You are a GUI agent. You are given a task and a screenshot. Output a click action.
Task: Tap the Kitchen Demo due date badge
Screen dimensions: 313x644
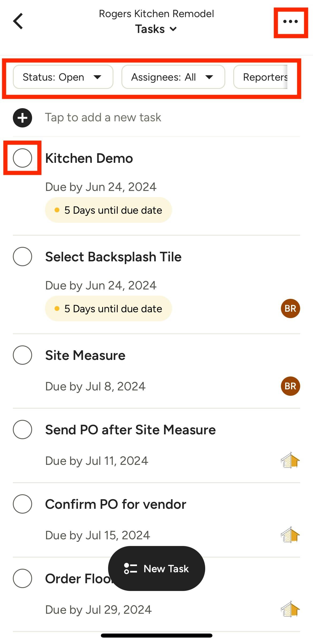(108, 210)
